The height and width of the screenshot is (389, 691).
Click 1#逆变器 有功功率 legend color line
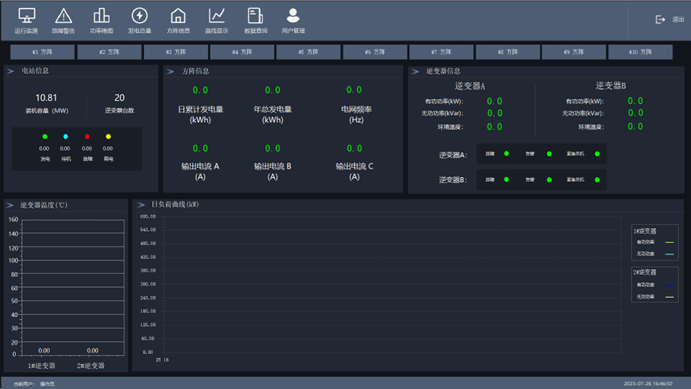pos(669,242)
